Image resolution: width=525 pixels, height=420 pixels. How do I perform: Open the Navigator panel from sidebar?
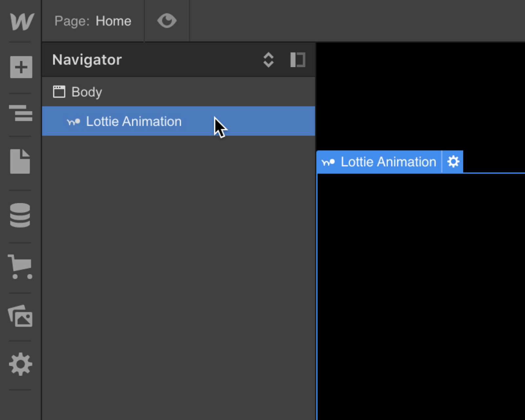pyautogui.click(x=21, y=113)
